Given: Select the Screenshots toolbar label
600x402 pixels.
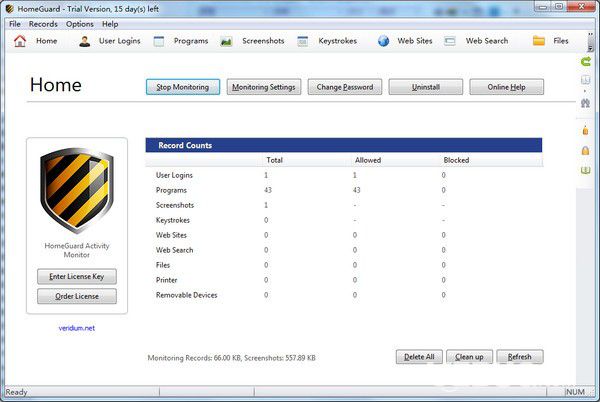Looking at the screenshot, I should (x=263, y=41).
